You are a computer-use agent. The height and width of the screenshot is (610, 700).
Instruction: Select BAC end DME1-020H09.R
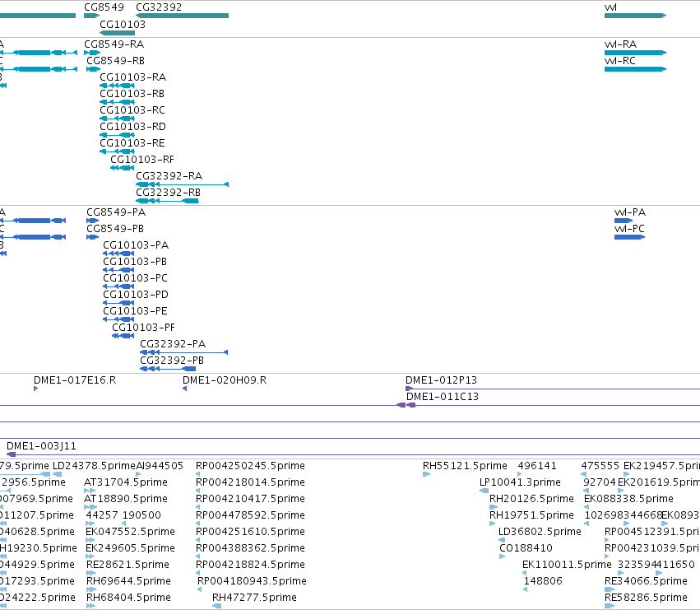225,380
